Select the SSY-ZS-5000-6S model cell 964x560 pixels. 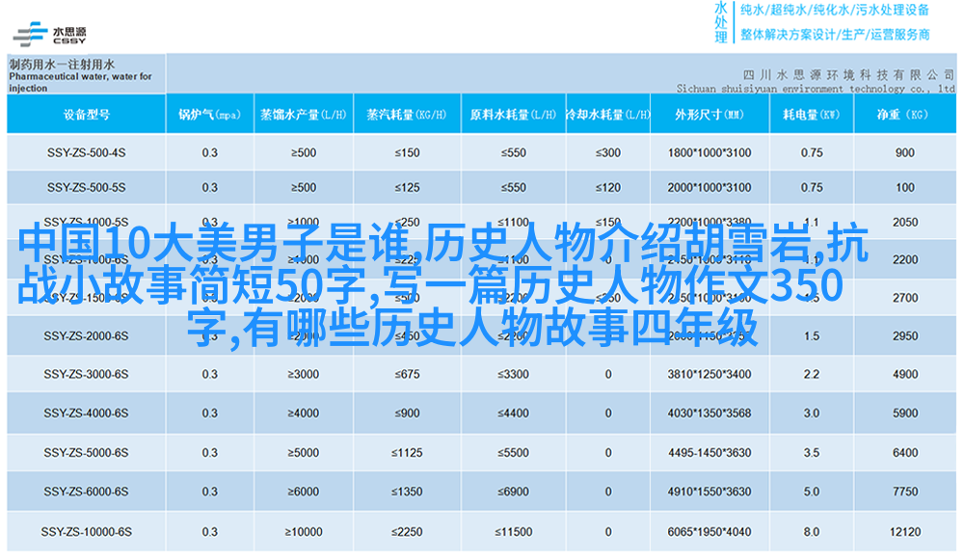pyautogui.click(x=86, y=453)
